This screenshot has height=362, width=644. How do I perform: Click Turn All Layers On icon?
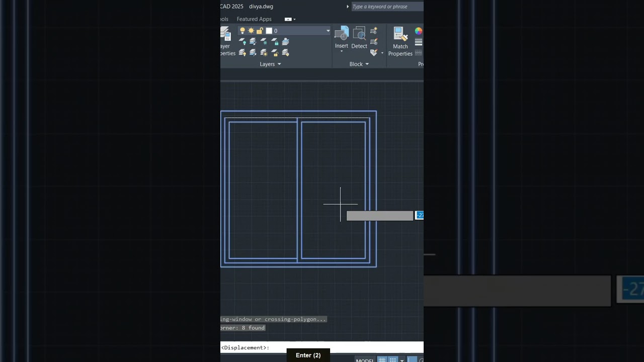tap(242, 52)
